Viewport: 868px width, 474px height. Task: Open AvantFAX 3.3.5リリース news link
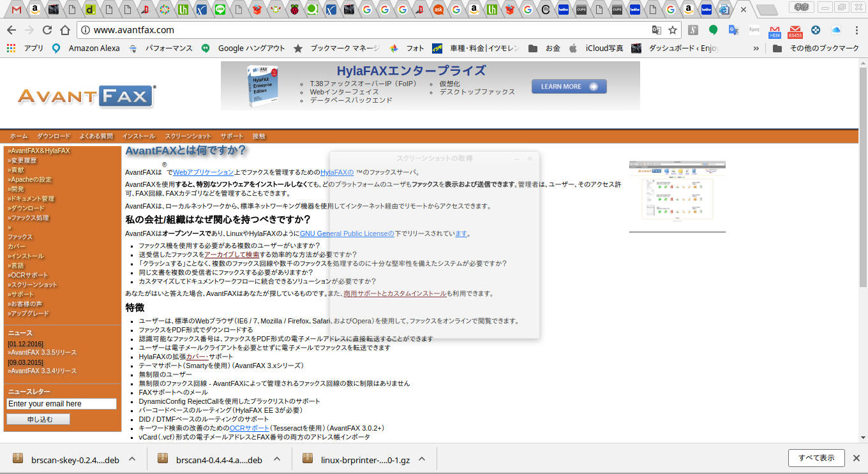tap(42, 352)
